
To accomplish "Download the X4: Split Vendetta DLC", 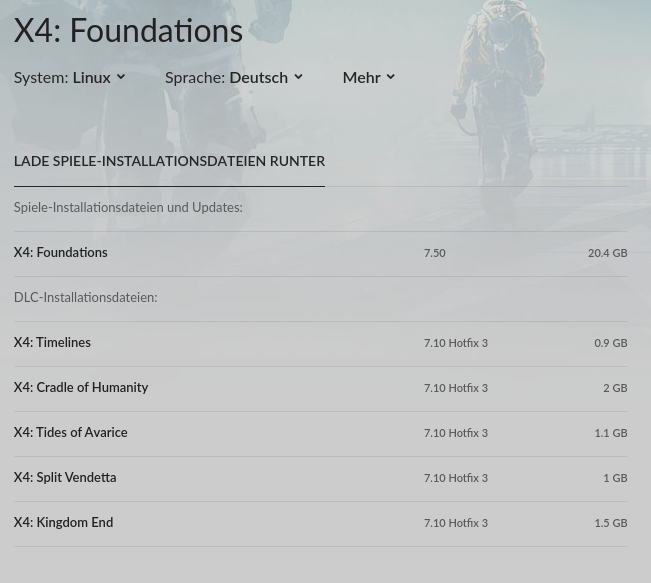I will pyautogui.click(x=321, y=478).
